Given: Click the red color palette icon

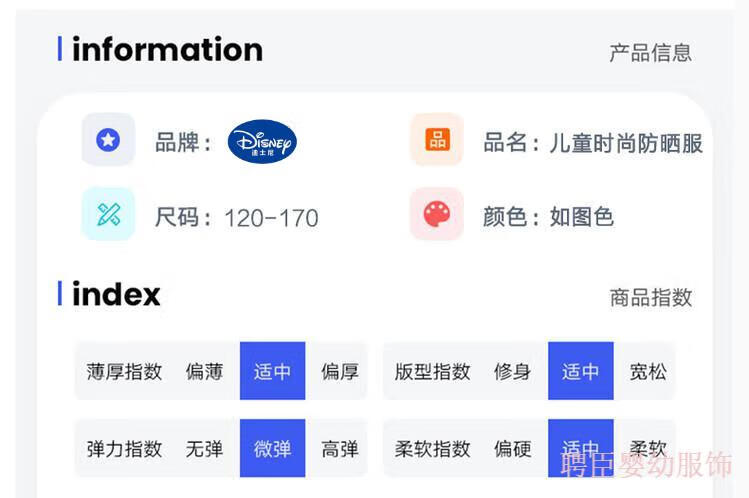Looking at the screenshot, I should [x=437, y=214].
